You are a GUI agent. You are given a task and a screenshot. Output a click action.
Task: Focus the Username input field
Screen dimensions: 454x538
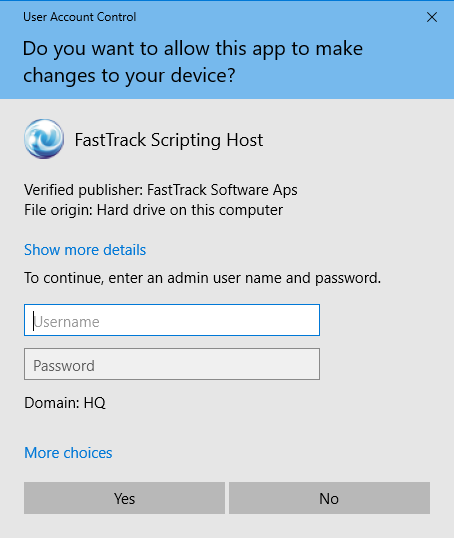pos(172,320)
